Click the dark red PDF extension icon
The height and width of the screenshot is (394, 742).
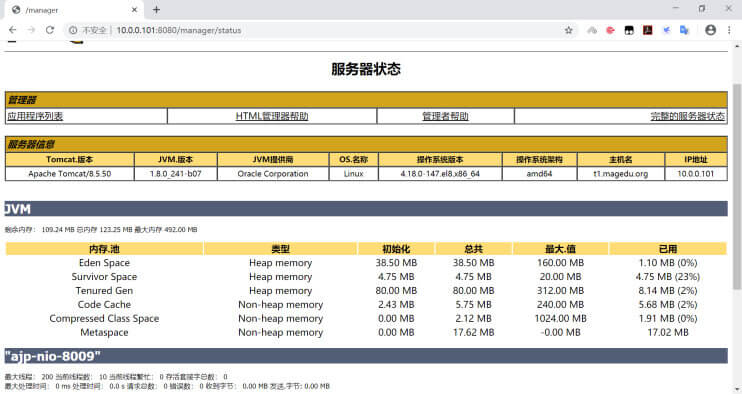pos(647,30)
